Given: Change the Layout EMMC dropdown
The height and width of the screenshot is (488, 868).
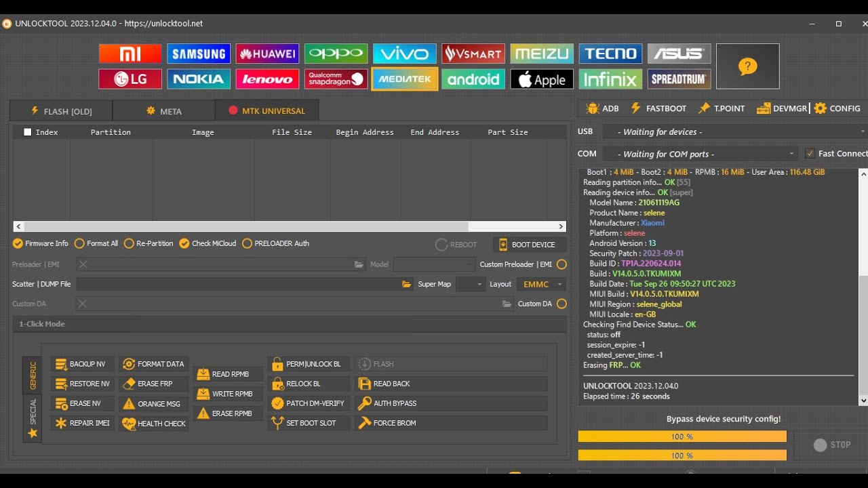Looking at the screenshot, I should tap(540, 284).
